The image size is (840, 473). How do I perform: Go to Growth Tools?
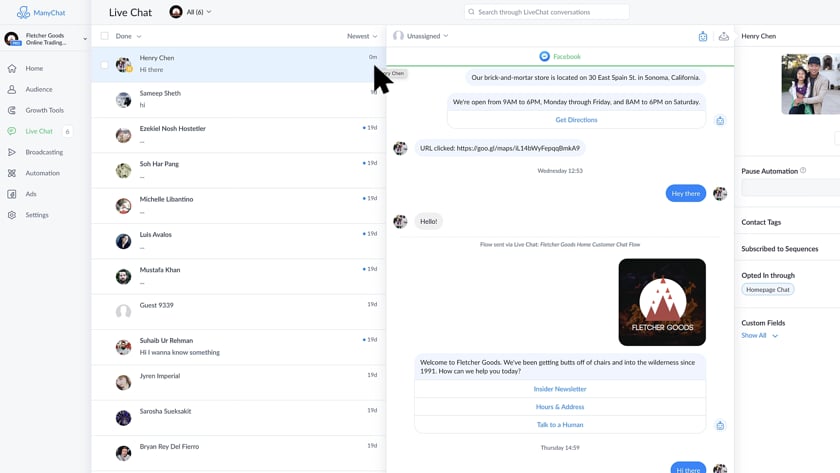point(44,110)
